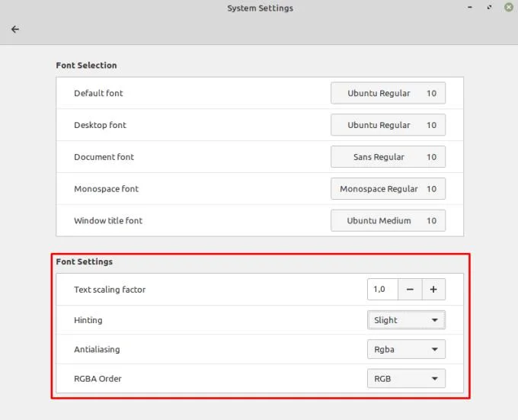Click the Monospace font label
Screen dimensions: 518x420
tap(107, 189)
